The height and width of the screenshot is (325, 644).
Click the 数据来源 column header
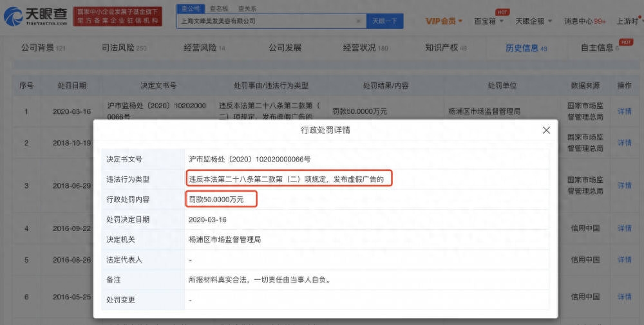point(585,86)
